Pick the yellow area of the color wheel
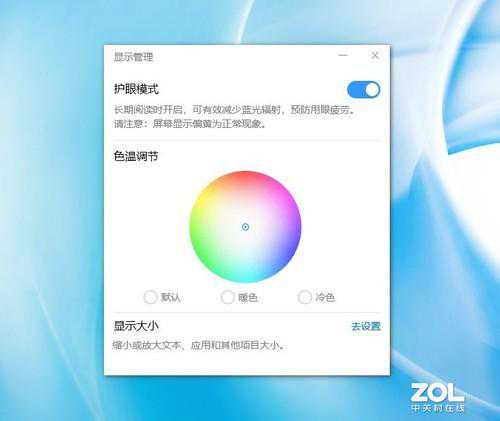The width and height of the screenshot is (500, 421). point(204,199)
